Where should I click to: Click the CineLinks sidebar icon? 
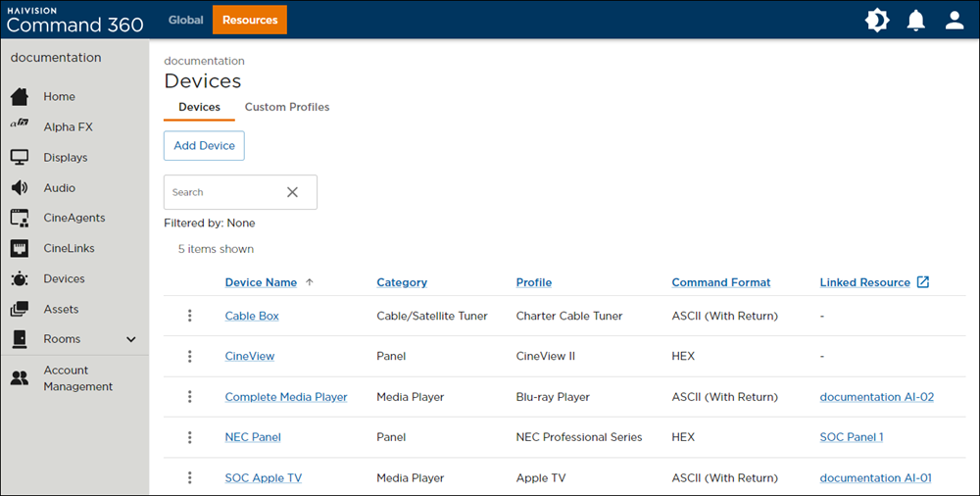coord(20,249)
